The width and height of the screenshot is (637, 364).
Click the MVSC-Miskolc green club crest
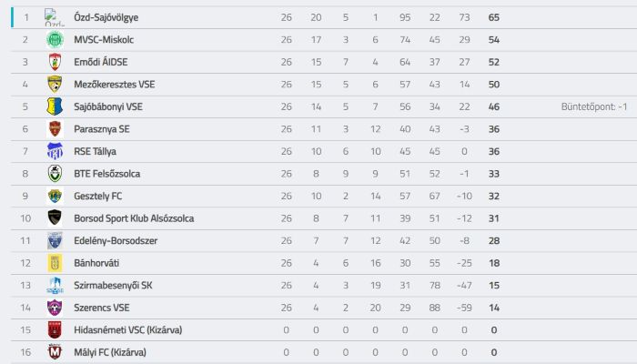pyautogui.click(x=55, y=40)
